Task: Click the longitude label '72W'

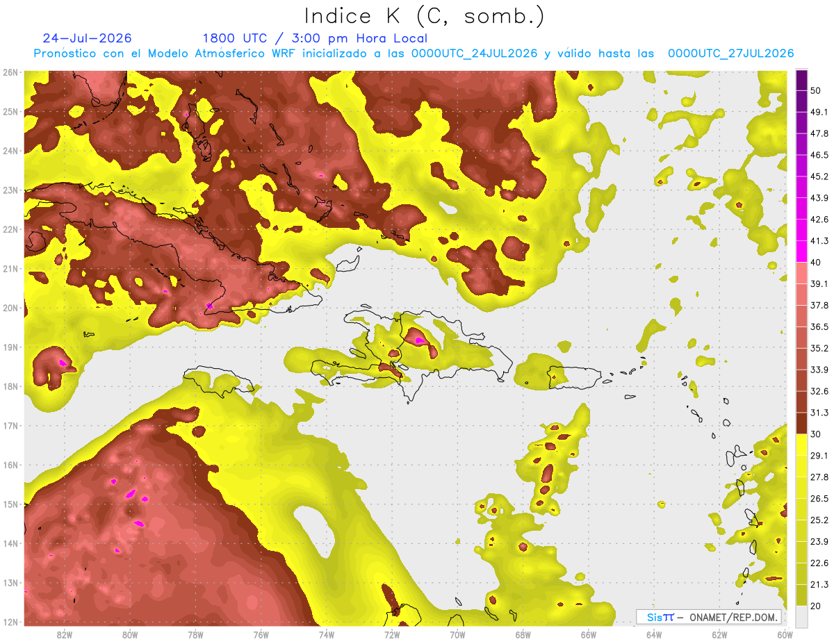Action: (392, 634)
